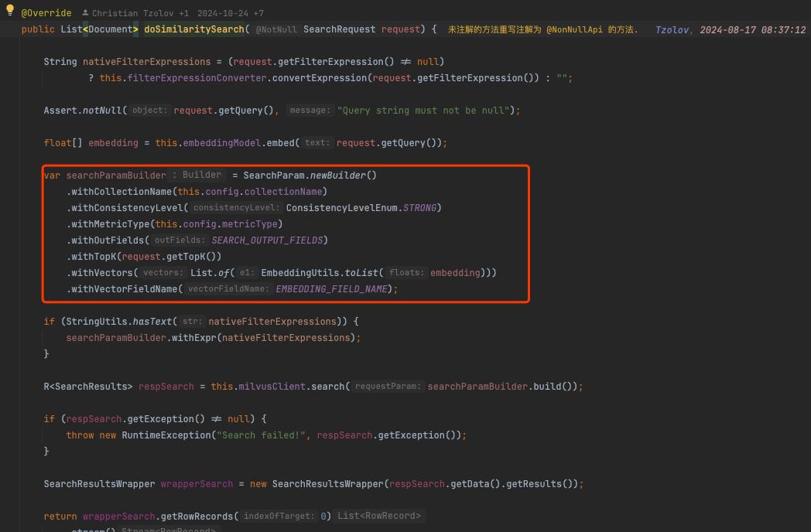Click RuntimeException class name
The width and height of the screenshot is (811, 532).
point(166,435)
